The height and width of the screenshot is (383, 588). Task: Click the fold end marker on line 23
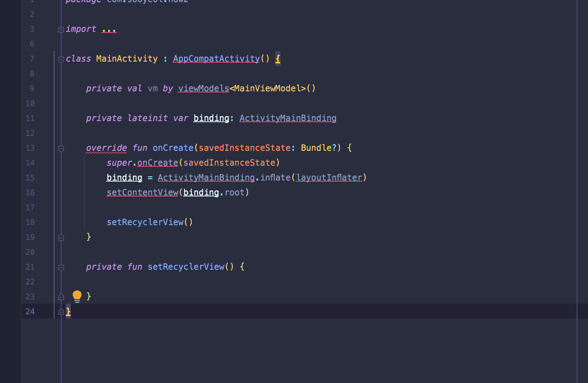click(x=61, y=297)
